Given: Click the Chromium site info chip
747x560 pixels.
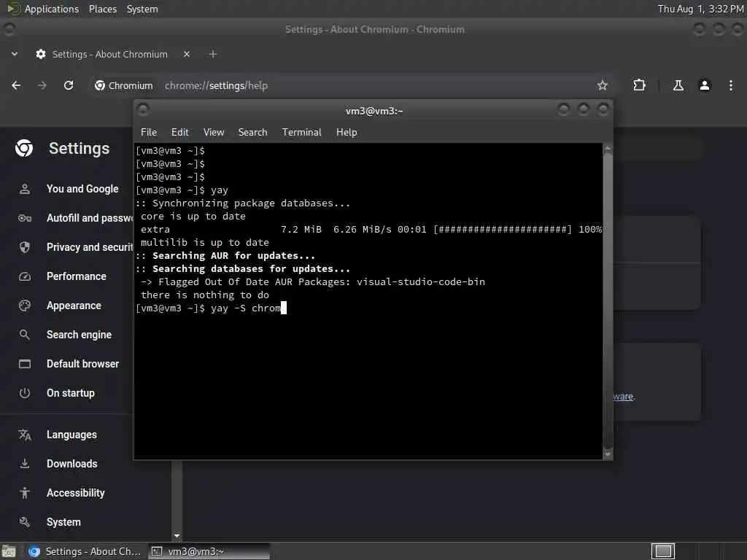Looking at the screenshot, I should pyautogui.click(x=124, y=85).
